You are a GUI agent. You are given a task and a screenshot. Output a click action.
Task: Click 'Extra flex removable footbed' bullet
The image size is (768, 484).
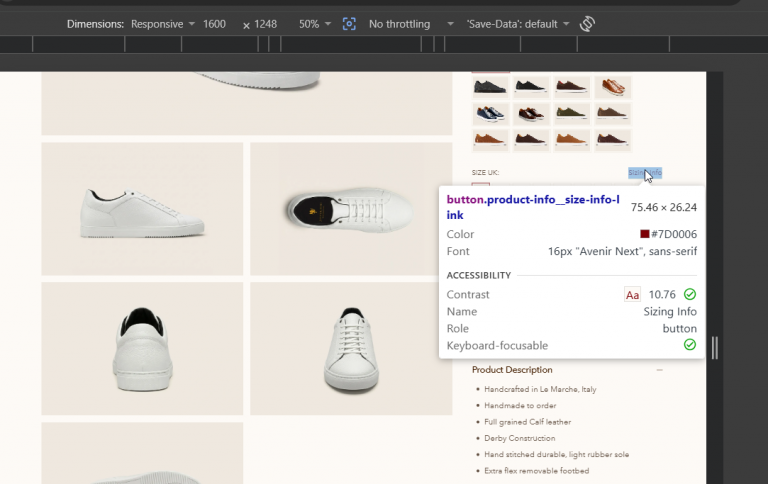click(537, 471)
